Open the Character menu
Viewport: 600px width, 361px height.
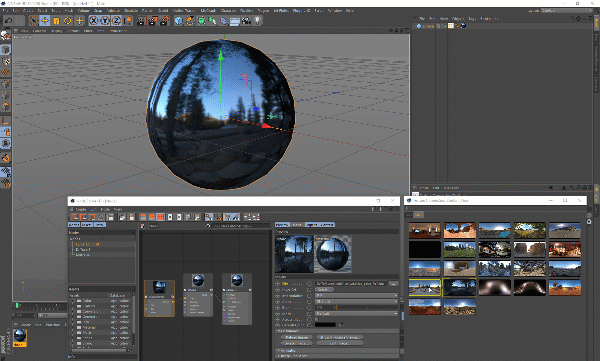tap(228, 11)
